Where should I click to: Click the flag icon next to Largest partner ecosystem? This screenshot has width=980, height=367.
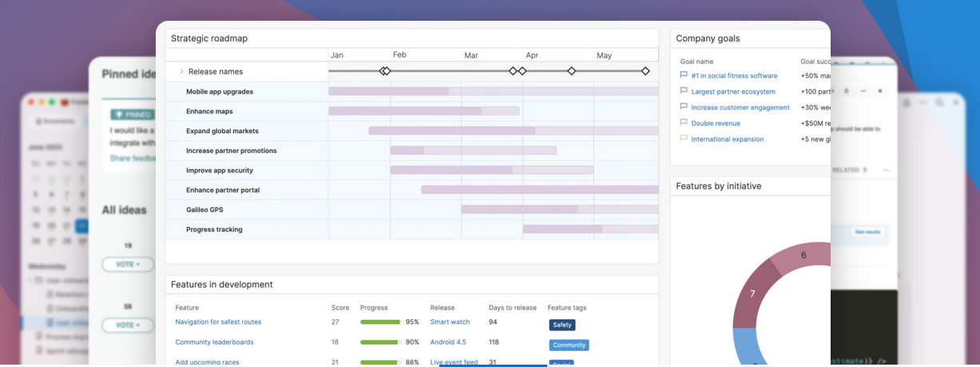coord(684,92)
